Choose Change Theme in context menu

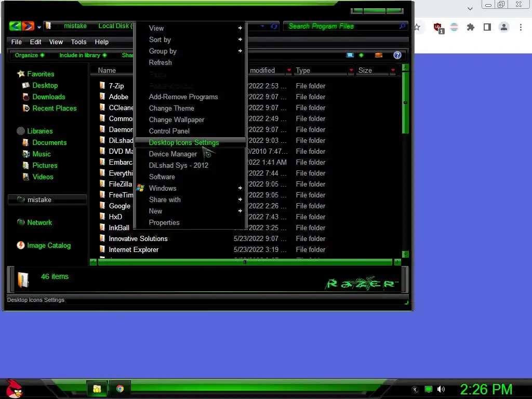click(190, 108)
